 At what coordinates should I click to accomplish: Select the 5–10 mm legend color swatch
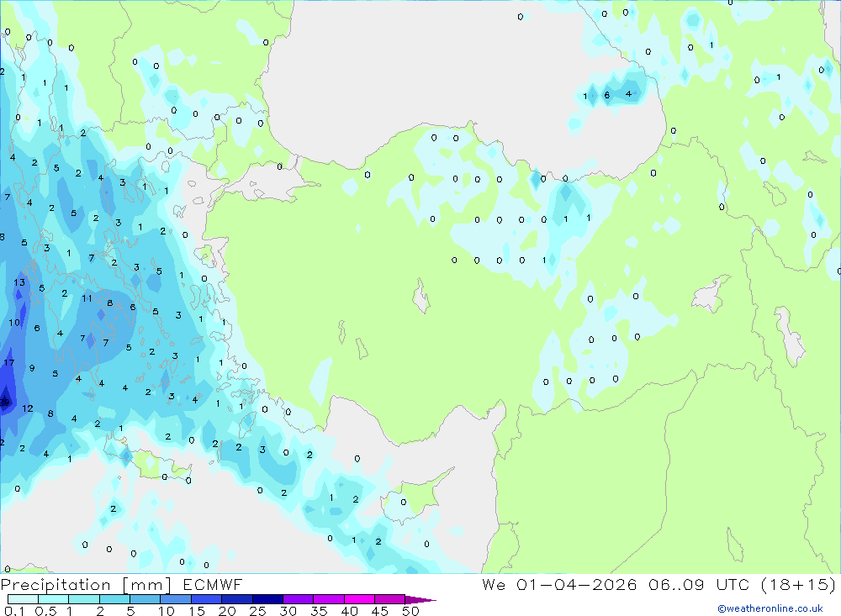[x=145, y=599]
